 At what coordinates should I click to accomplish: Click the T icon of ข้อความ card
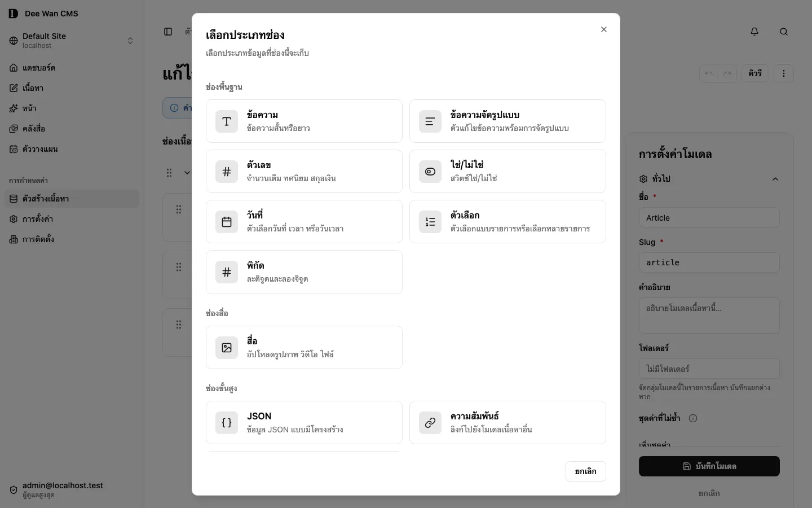(x=227, y=121)
